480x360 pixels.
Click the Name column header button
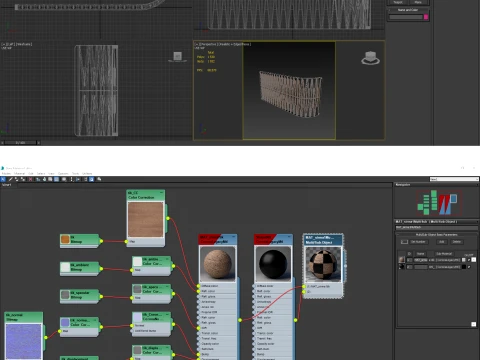pos(420,254)
